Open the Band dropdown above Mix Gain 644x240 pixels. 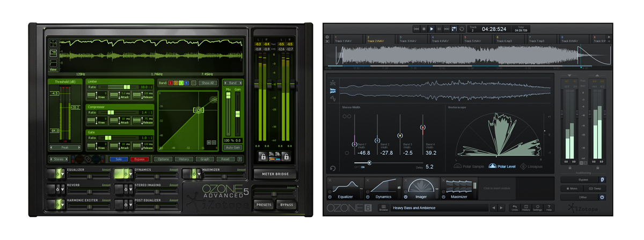[233, 83]
